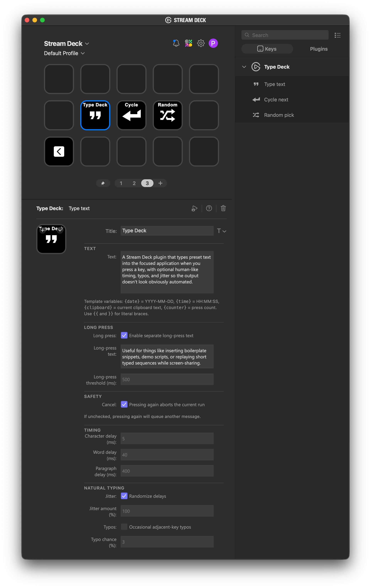Click the back arrow folder key
Viewport: 371px width, 588px height.
59,151
